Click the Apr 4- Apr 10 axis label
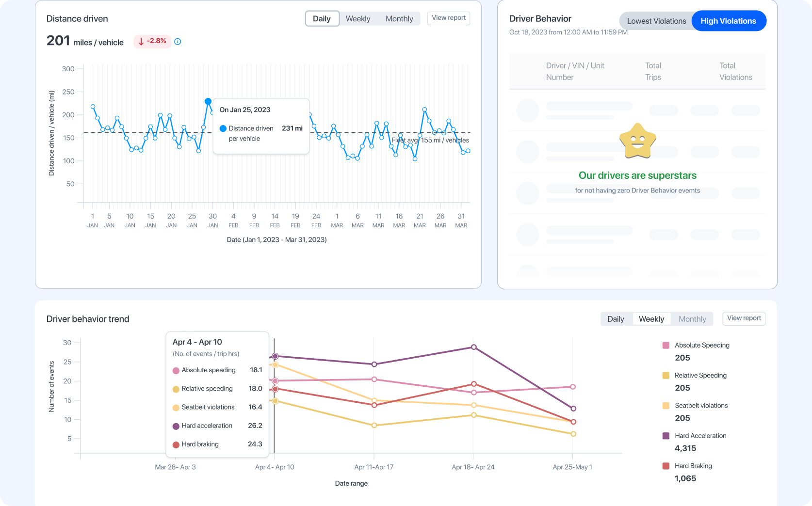The width and height of the screenshot is (812, 506). coord(275,467)
